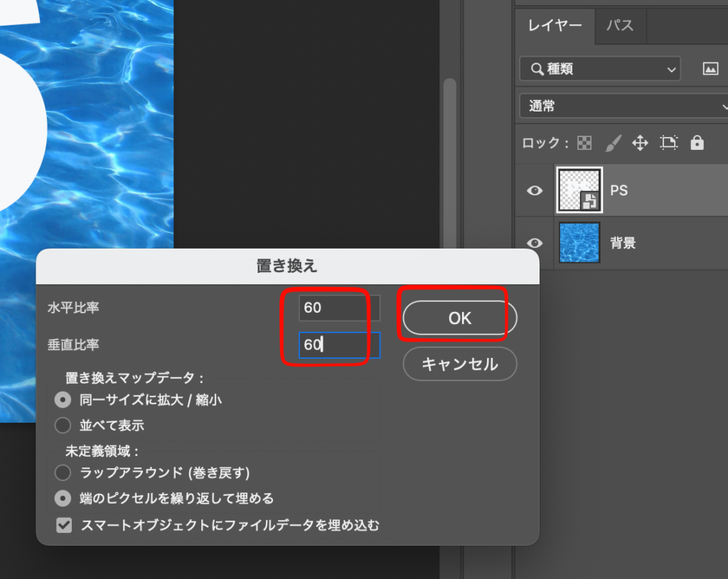This screenshot has width=728, height=579.
Task: Click the lock position move icon
Action: point(640,143)
